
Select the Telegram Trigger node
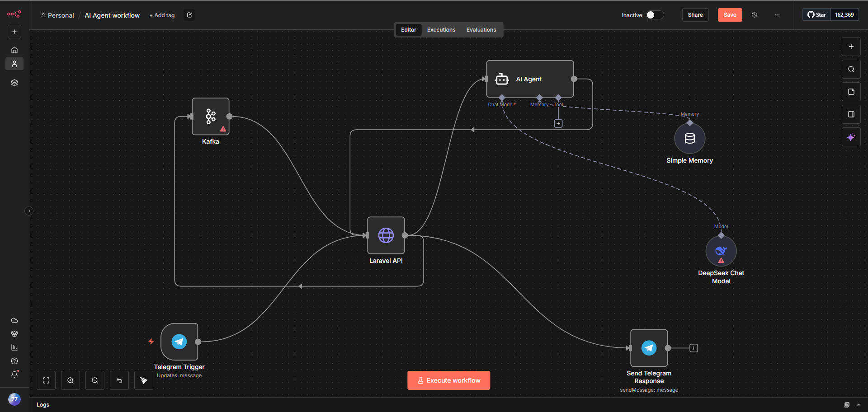pos(179,342)
